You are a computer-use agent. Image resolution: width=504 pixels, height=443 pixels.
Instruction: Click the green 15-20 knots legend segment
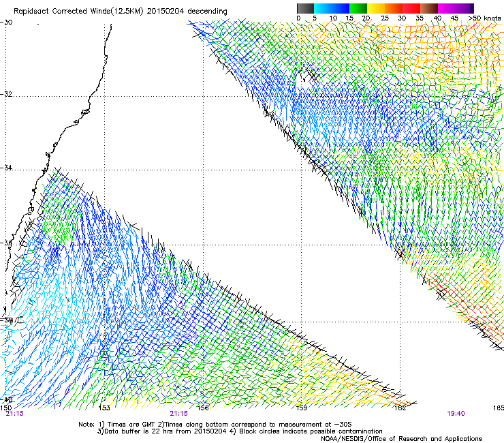[x=358, y=8]
